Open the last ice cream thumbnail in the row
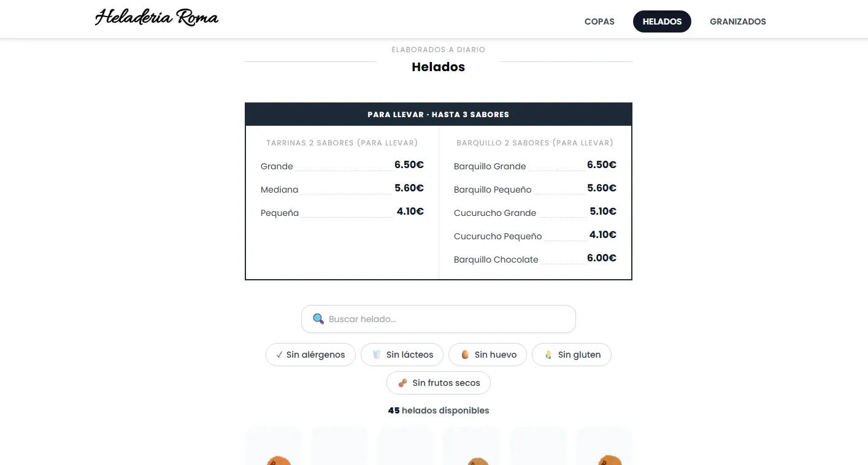The height and width of the screenshot is (465, 868). (x=604, y=447)
